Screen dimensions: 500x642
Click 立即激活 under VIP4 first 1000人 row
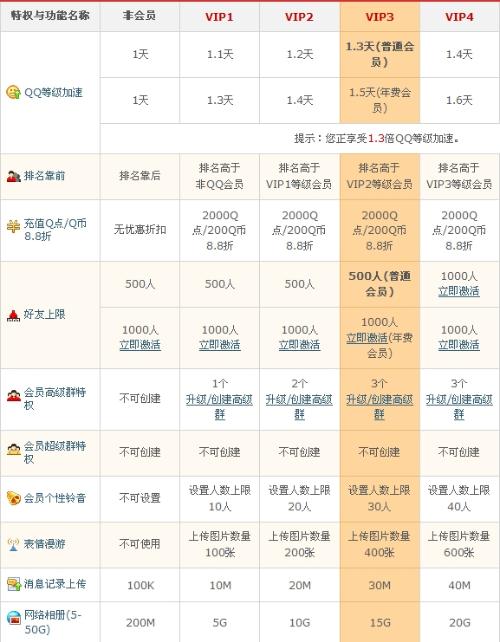pos(459,291)
